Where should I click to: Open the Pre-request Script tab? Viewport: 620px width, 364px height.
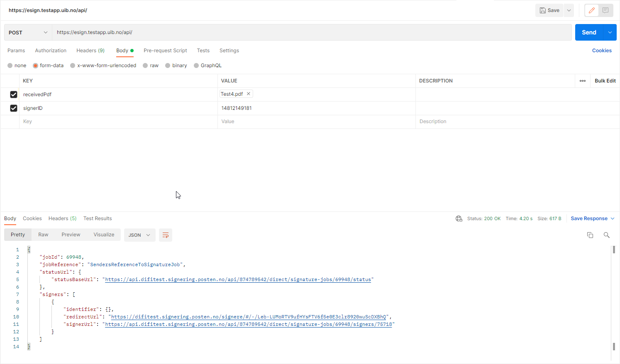165,51
